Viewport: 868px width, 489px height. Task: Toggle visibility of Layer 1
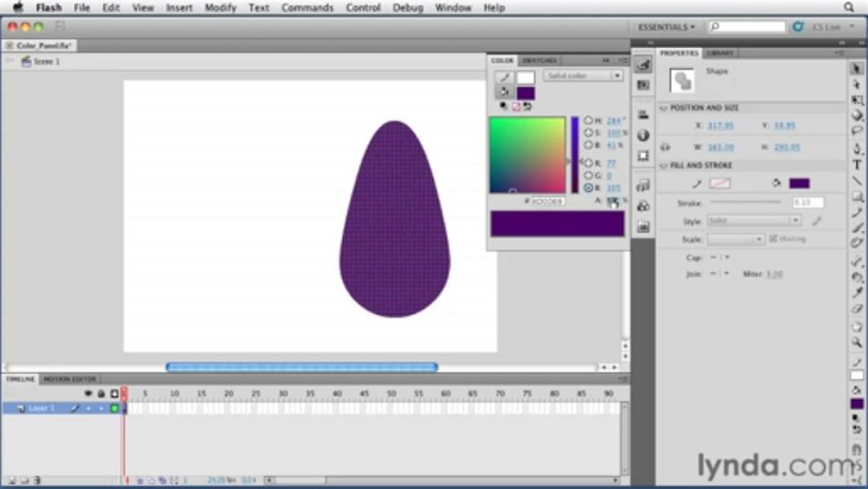tap(88, 408)
